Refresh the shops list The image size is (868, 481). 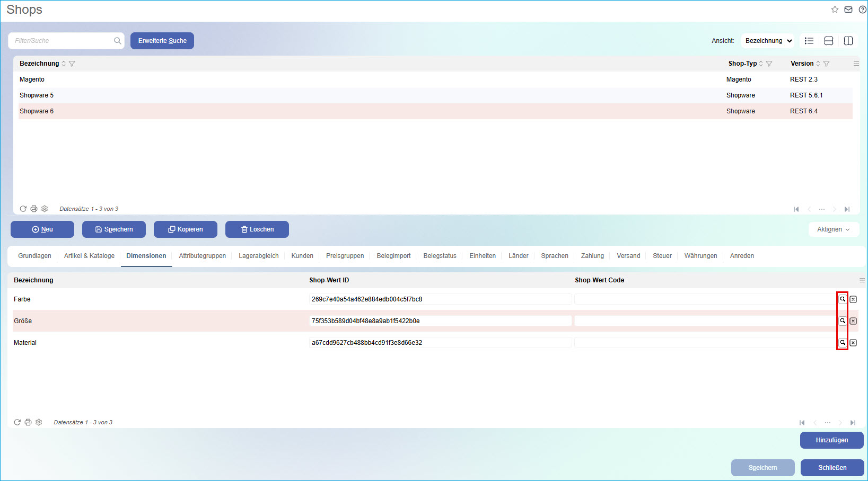point(23,209)
